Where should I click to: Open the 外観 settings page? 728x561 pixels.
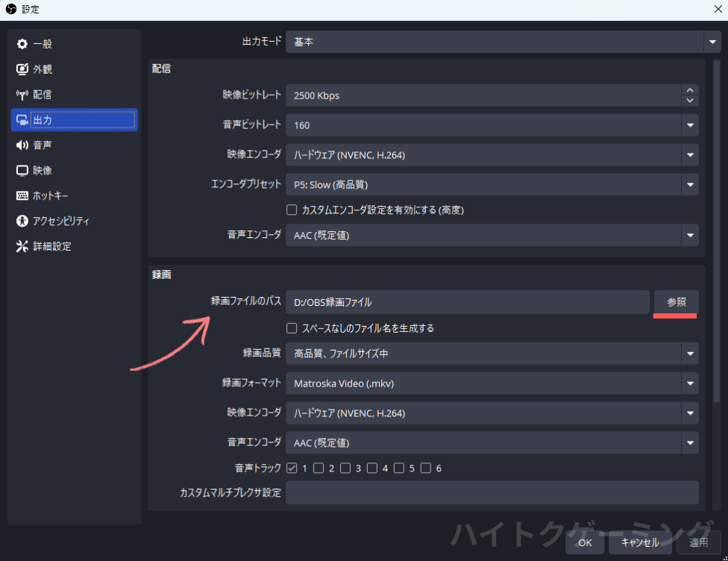click(75, 69)
